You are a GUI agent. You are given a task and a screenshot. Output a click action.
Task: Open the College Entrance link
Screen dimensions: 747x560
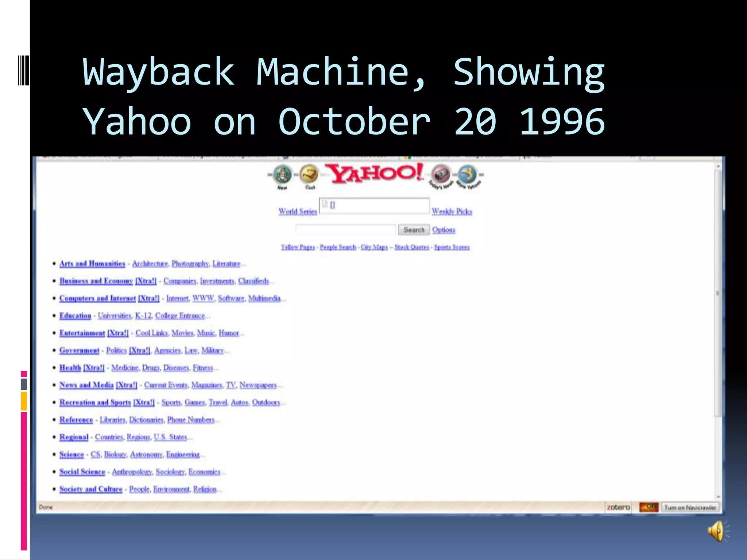coord(180,315)
